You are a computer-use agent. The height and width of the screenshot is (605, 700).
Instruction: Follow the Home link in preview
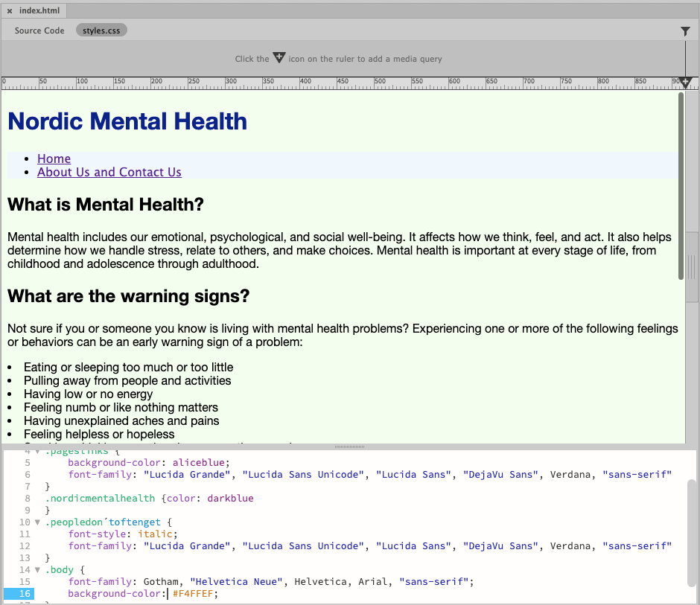coord(54,159)
